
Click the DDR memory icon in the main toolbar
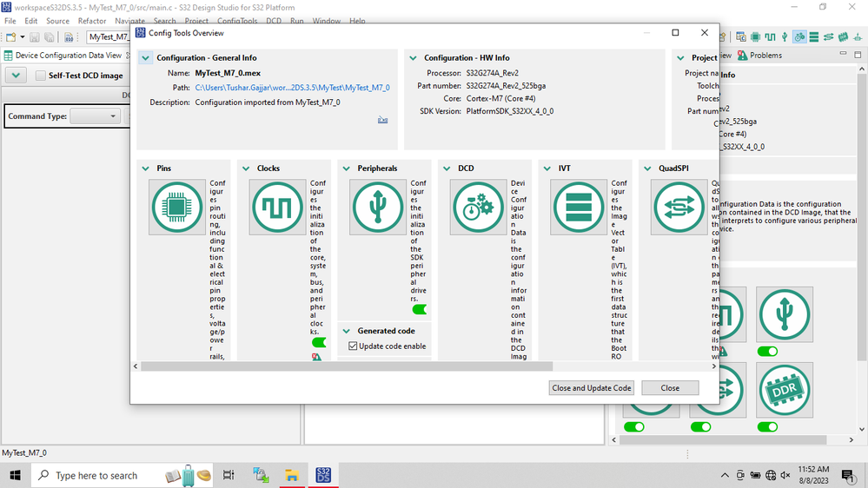(843, 37)
